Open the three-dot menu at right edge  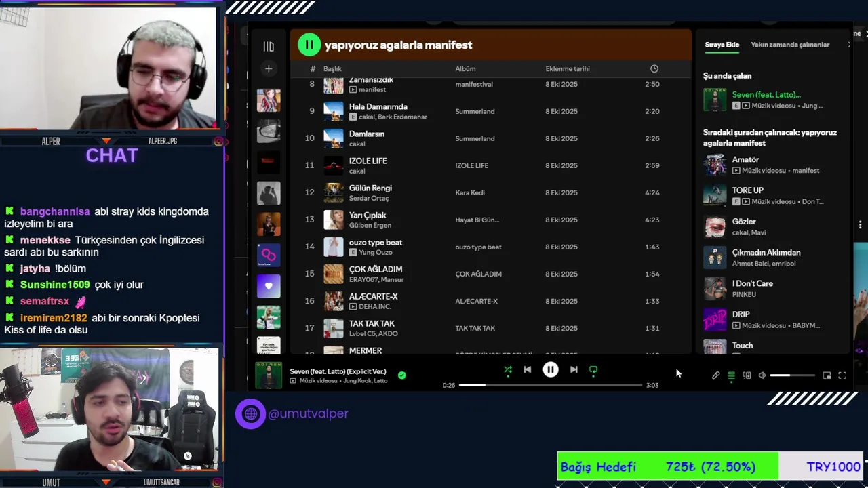click(x=861, y=224)
